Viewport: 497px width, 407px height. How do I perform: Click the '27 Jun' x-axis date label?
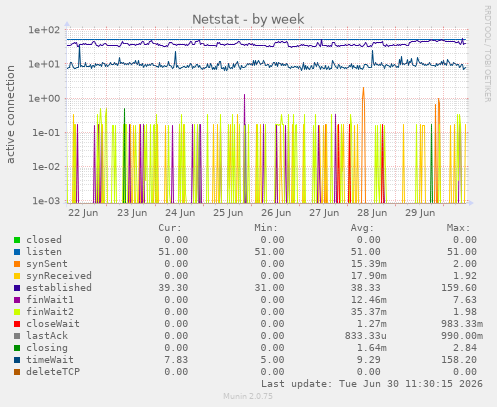coord(324,213)
